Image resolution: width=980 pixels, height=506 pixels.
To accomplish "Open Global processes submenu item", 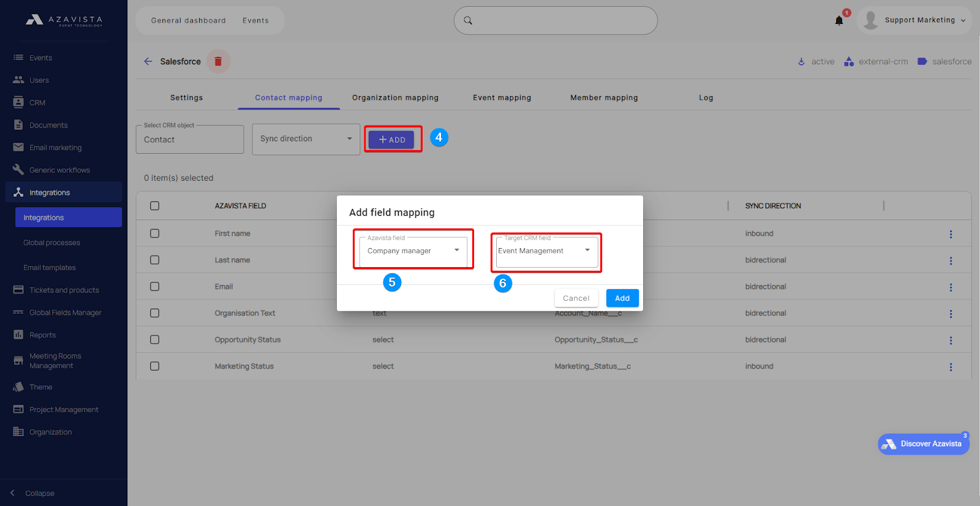I will coord(51,243).
